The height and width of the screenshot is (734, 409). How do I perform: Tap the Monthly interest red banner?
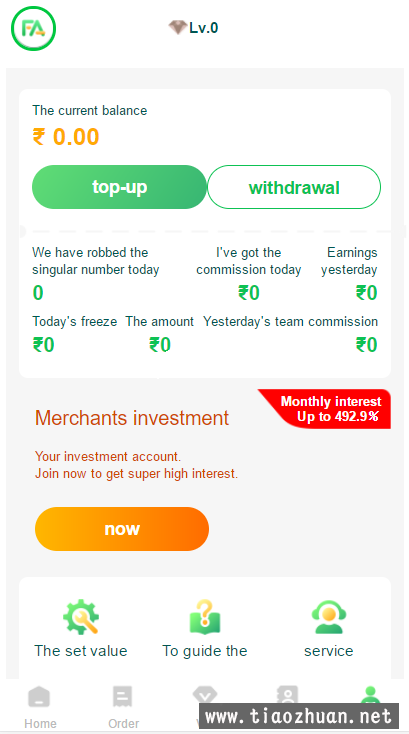pos(328,409)
